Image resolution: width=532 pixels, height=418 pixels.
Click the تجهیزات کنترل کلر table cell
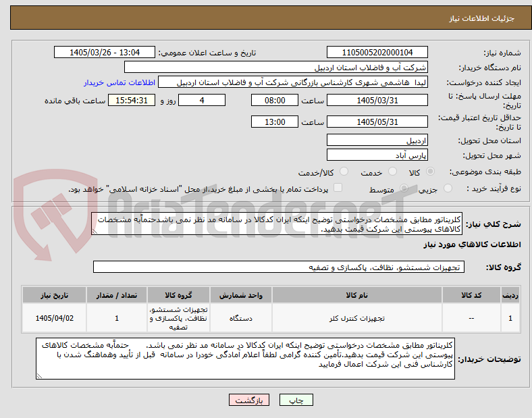tap(357, 318)
